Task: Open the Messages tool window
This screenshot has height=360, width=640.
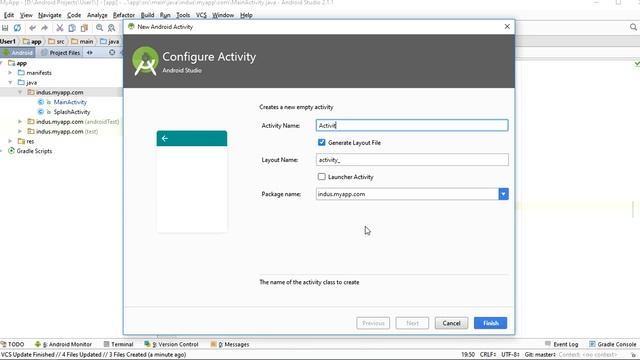Action: click(x=230, y=344)
